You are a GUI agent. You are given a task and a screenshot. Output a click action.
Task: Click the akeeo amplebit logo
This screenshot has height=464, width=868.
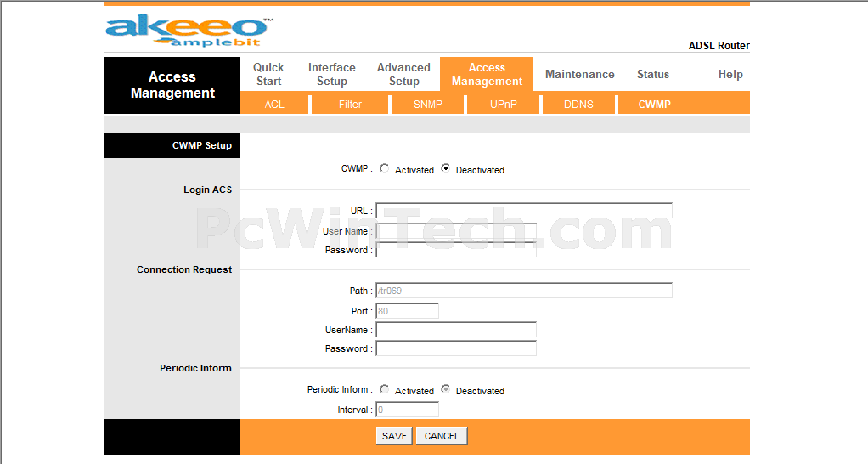coord(189,31)
